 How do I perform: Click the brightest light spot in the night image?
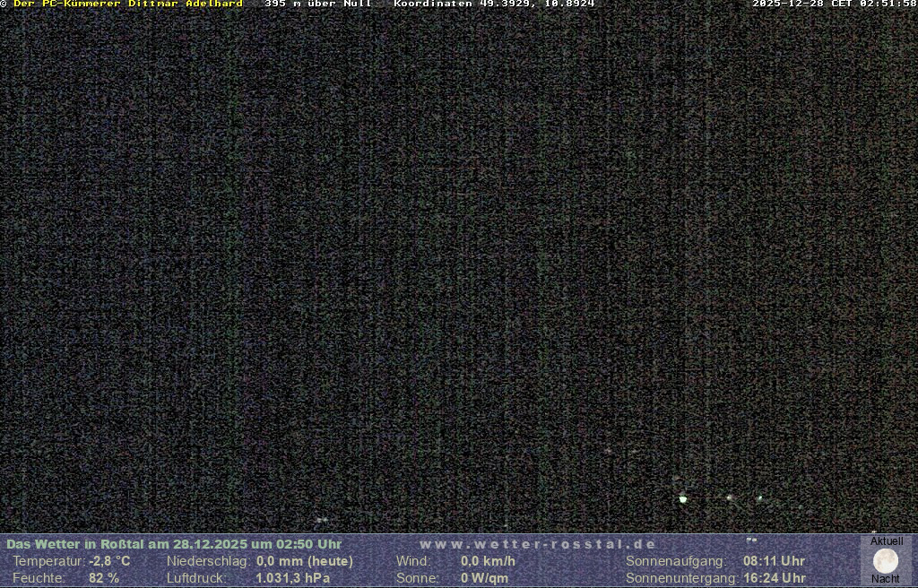pyautogui.click(x=683, y=499)
